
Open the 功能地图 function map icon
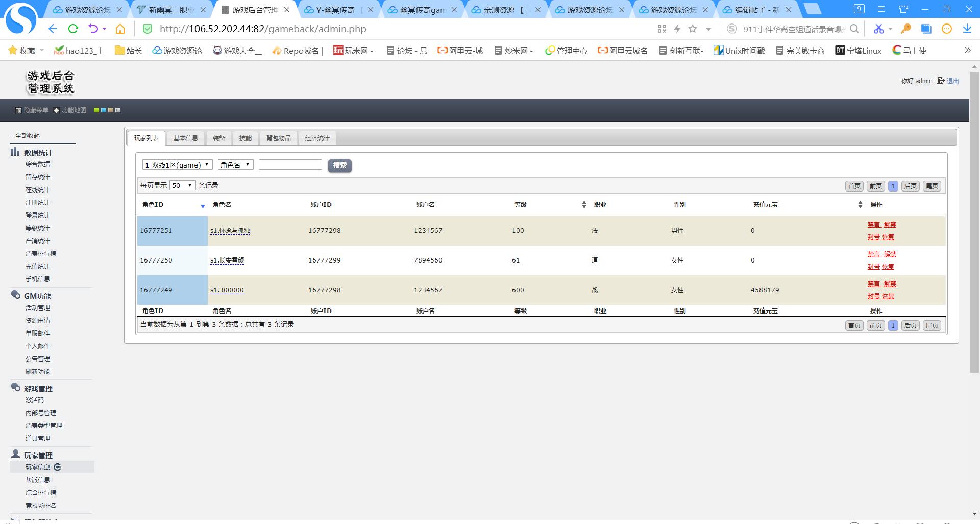pos(56,110)
